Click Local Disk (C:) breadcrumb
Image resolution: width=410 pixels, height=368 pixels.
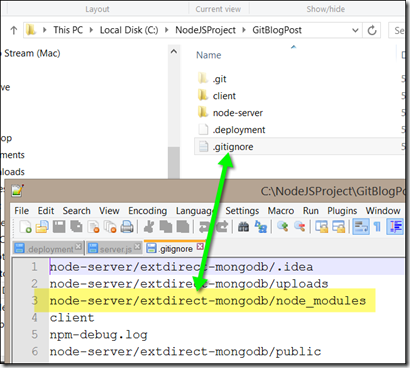[129, 30]
